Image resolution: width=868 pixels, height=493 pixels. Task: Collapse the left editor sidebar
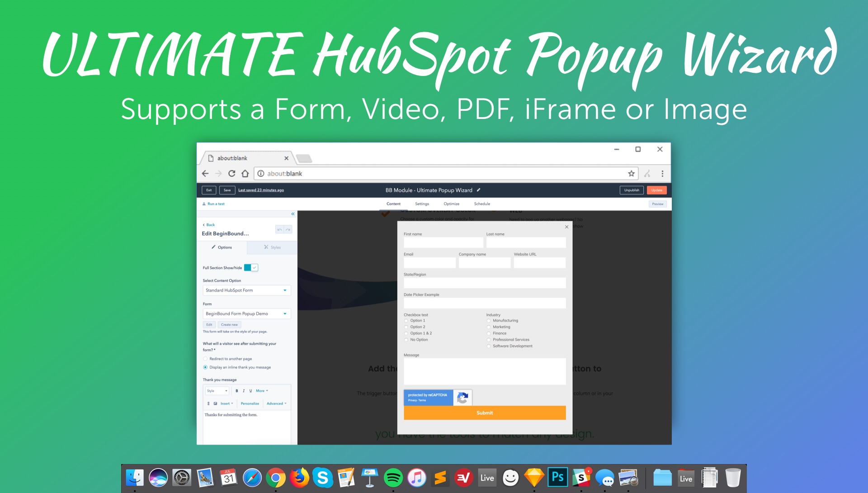(x=293, y=214)
